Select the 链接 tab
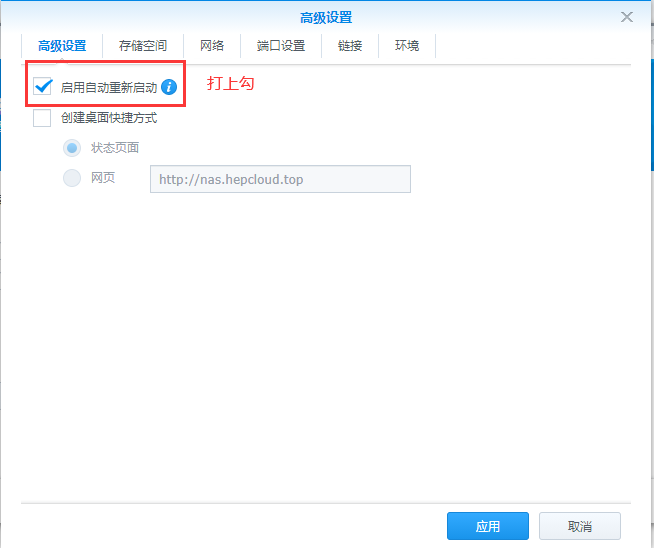Viewport: 654px width, 548px height. 350,46
